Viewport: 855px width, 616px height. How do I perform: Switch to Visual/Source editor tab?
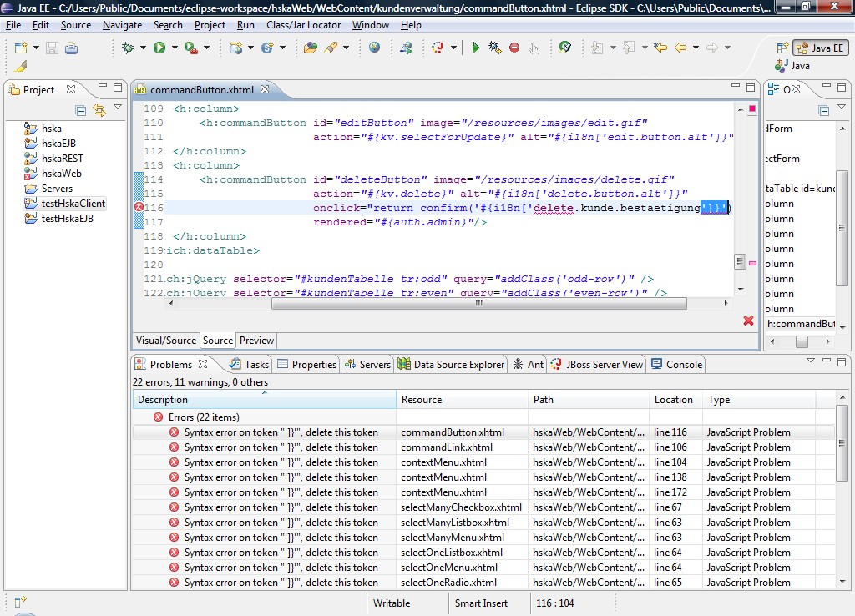coord(165,341)
